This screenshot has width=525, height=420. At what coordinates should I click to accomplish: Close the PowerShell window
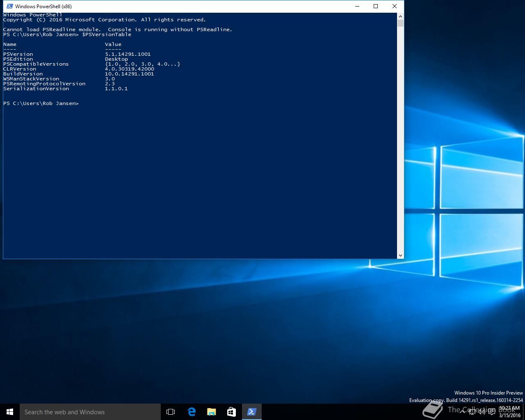pos(395,6)
